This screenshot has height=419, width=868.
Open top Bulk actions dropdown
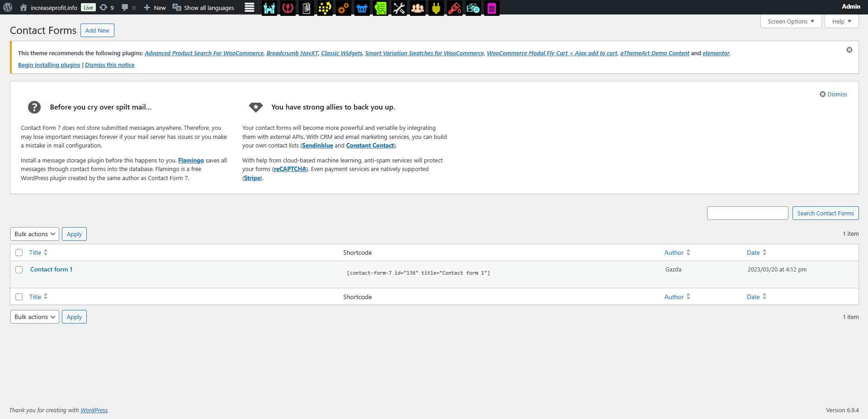coord(35,234)
